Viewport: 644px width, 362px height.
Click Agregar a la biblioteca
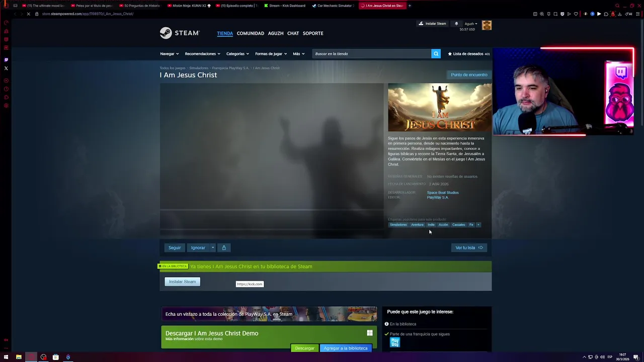(346, 348)
